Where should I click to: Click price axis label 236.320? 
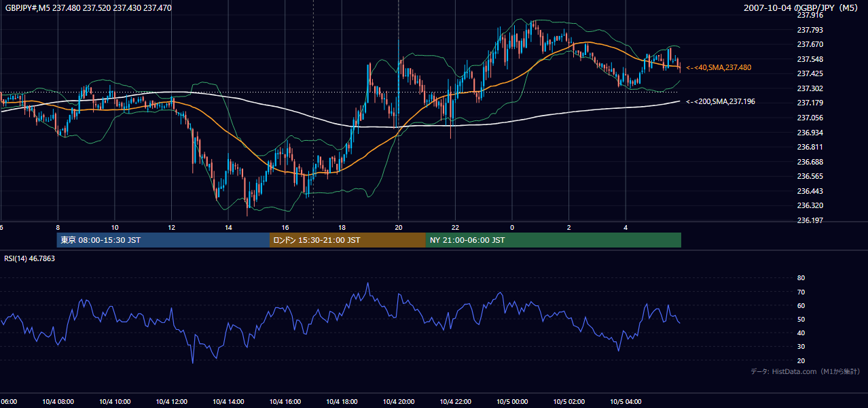(810, 205)
